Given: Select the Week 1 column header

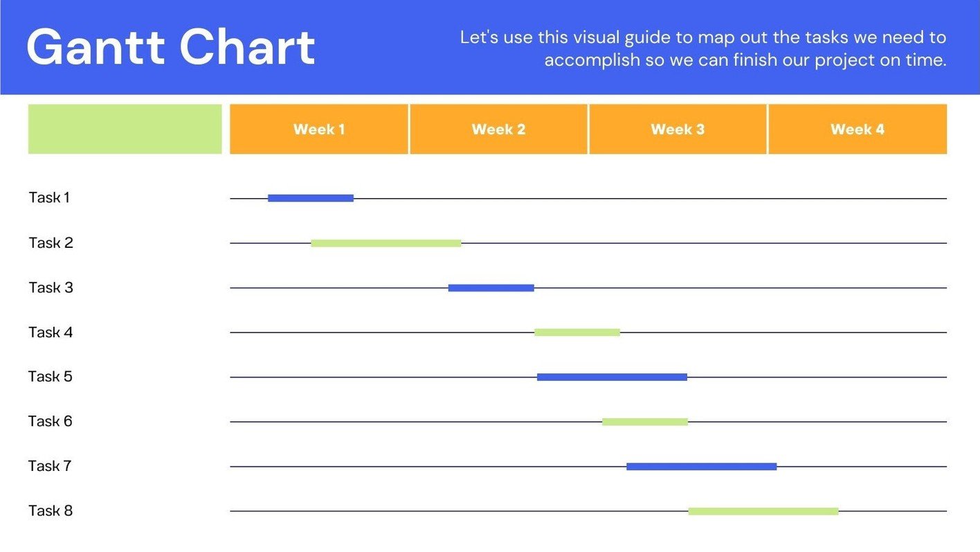Looking at the screenshot, I should click(x=319, y=130).
